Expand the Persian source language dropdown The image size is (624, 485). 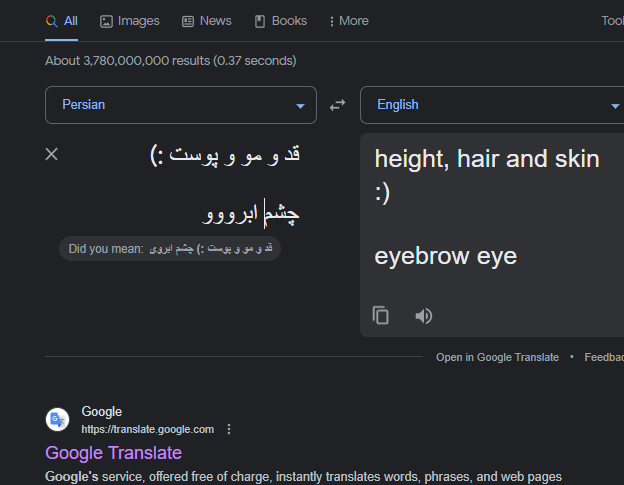click(x=181, y=105)
